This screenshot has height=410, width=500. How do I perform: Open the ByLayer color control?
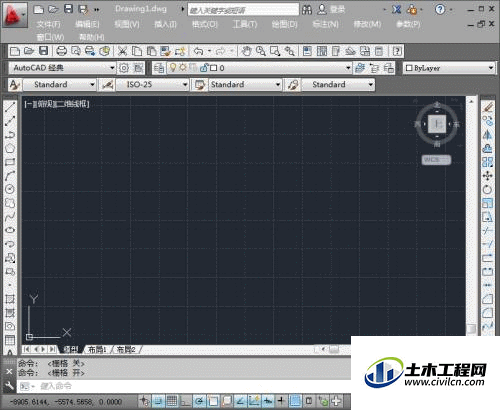coord(449,68)
